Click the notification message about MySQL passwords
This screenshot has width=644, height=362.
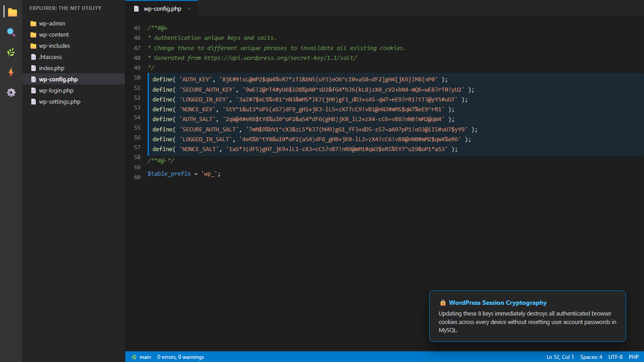(528, 322)
